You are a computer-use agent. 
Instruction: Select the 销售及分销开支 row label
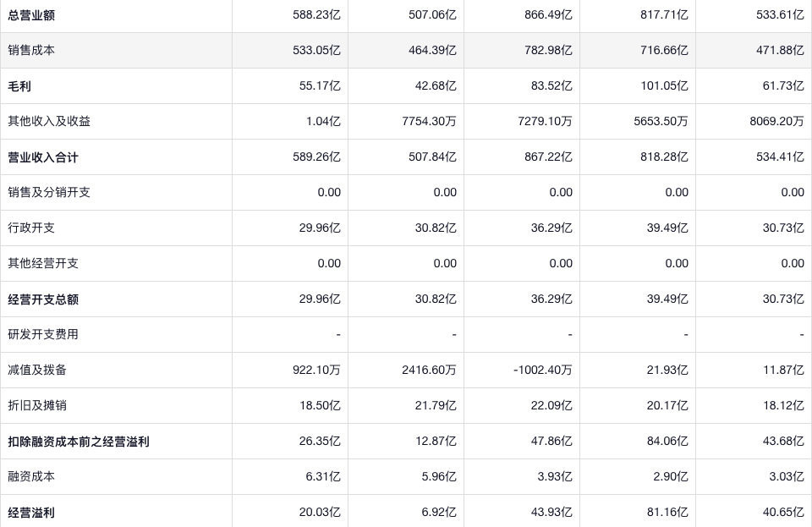point(49,193)
